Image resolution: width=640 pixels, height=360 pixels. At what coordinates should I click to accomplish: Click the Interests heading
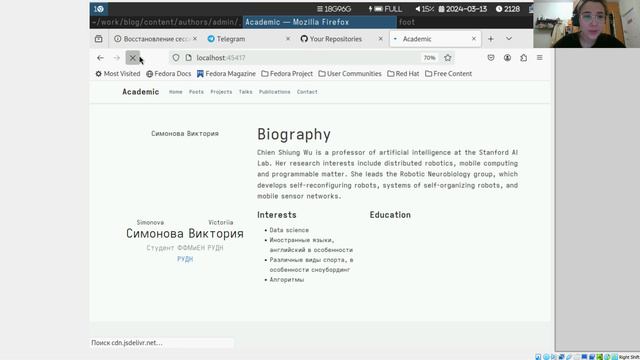[x=277, y=215]
